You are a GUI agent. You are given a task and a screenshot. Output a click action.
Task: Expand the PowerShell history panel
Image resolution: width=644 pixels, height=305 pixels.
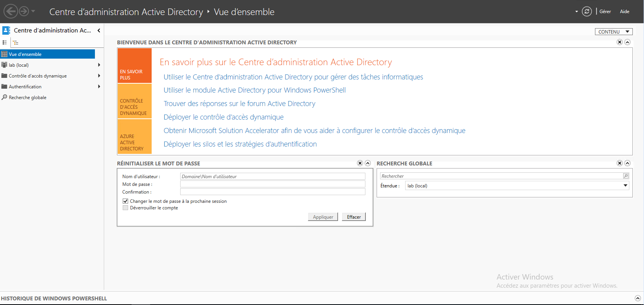pos(638,298)
